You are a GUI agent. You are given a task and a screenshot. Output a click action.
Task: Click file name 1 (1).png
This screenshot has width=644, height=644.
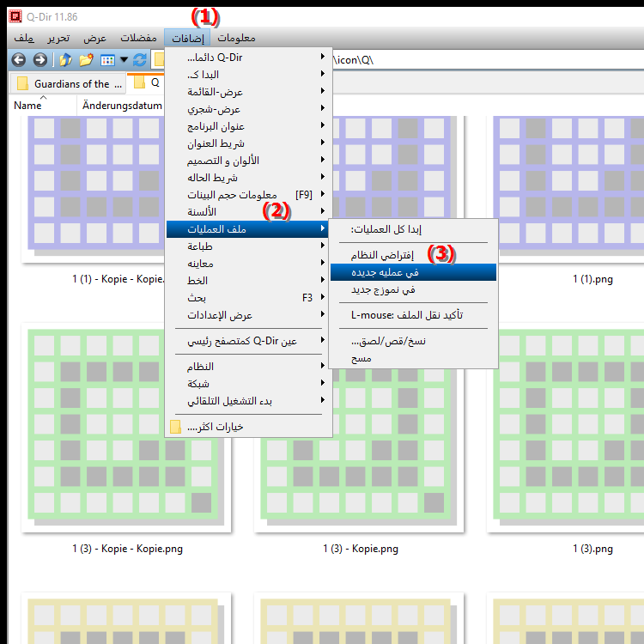592,279
